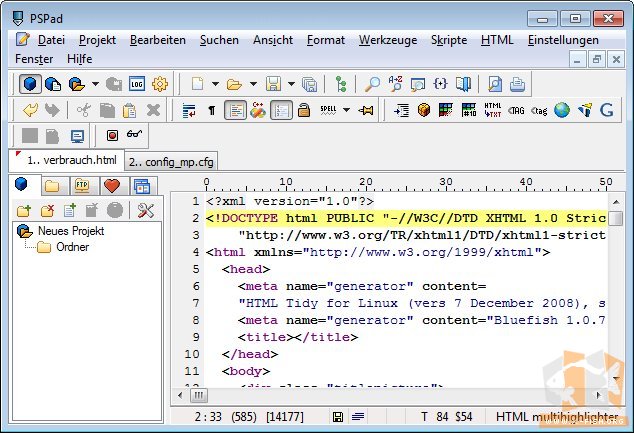
Task: Click the Paste clipboard icon
Action: [x=129, y=110]
